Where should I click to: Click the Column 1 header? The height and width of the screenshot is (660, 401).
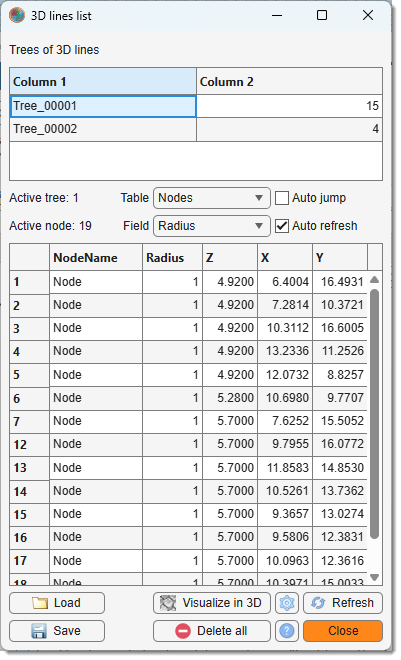(x=103, y=81)
